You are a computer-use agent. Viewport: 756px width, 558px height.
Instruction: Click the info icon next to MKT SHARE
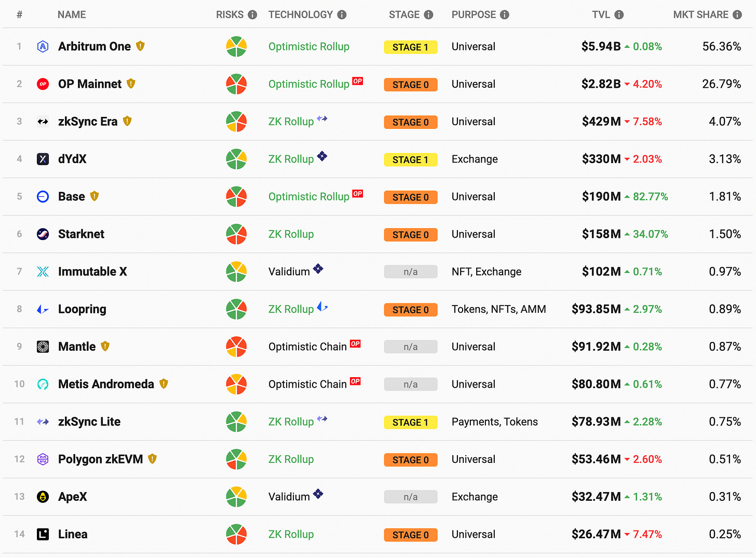(737, 15)
